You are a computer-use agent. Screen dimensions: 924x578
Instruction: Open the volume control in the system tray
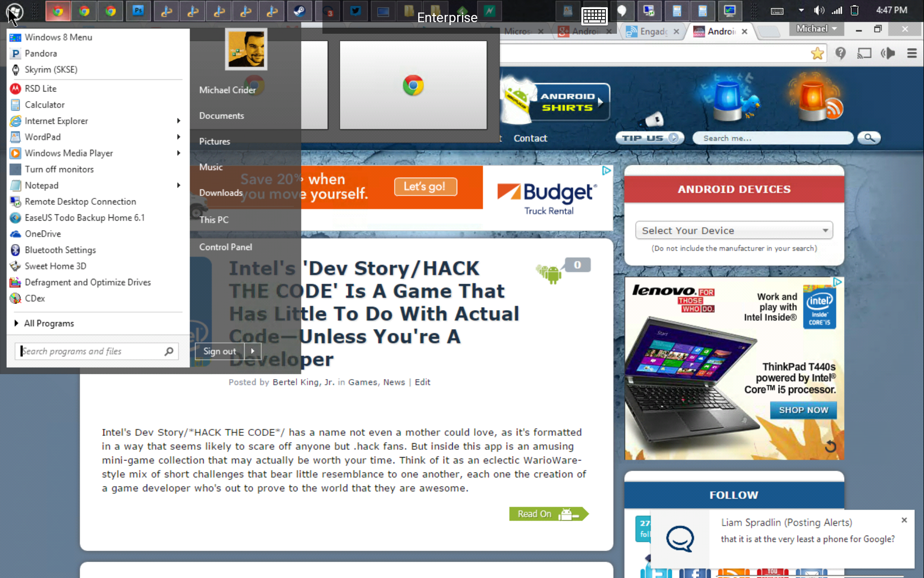(819, 10)
